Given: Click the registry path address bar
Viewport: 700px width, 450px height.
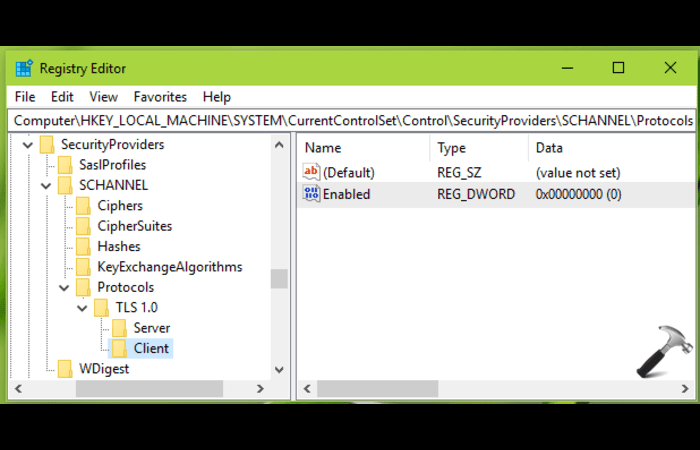Looking at the screenshot, I should click(x=351, y=121).
